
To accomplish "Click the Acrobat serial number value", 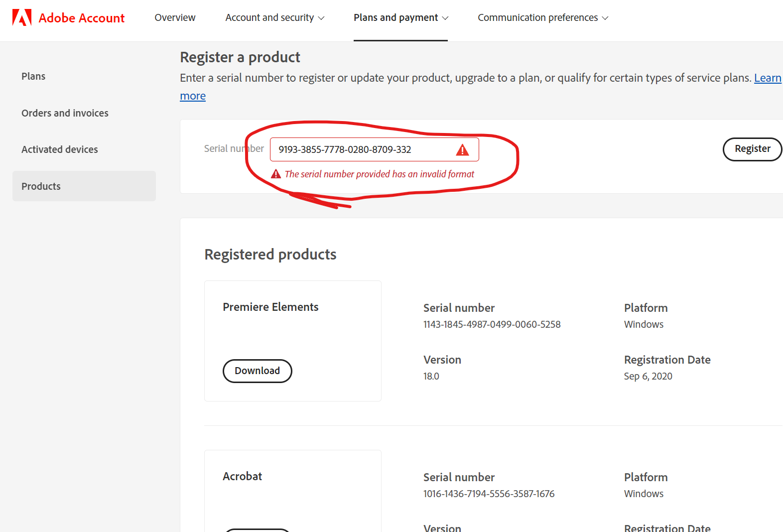I will tap(489, 494).
